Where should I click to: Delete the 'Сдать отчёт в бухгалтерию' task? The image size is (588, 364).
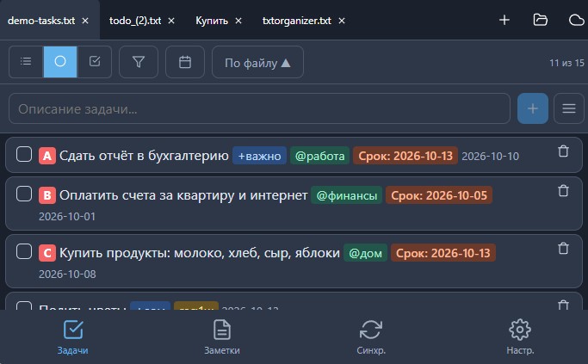coord(563,151)
